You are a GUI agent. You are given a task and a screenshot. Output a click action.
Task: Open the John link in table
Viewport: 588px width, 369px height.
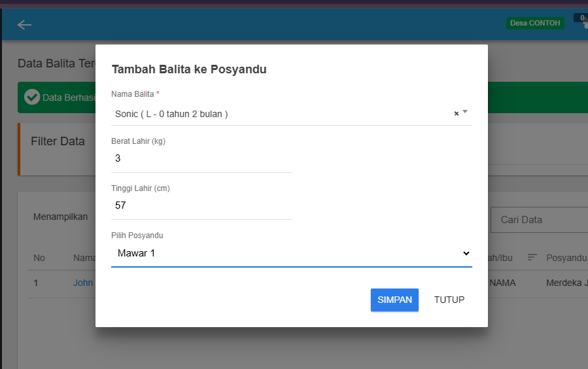pos(83,283)
